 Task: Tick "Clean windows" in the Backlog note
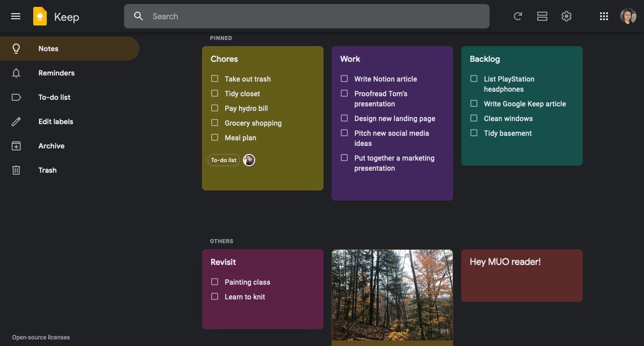pos(474,118)
